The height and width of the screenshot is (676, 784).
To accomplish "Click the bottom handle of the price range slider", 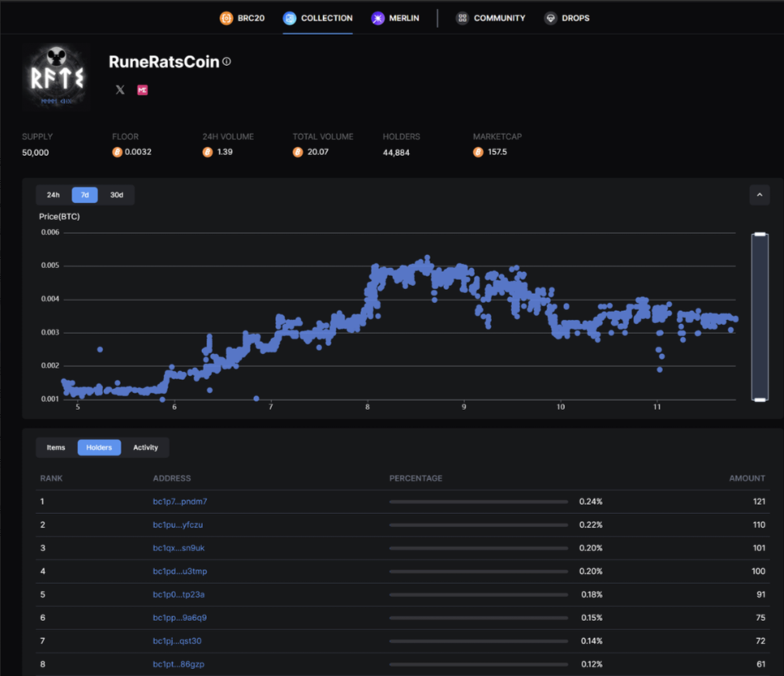I will point(760,399).
